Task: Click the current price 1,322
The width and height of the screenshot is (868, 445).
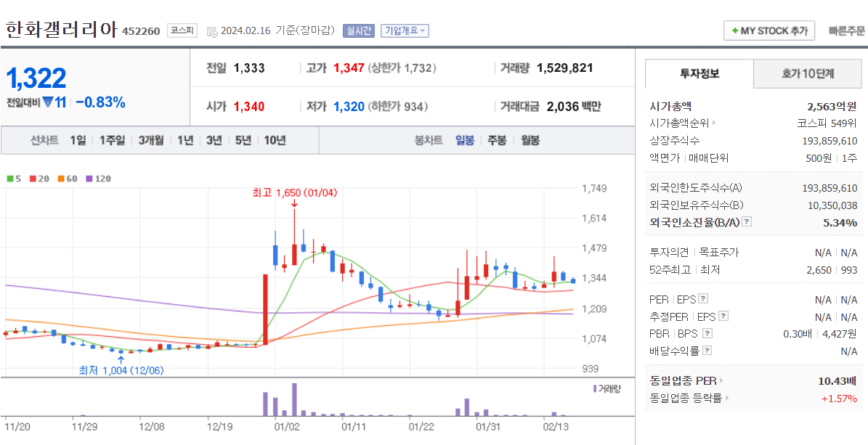Action: pyautogui.click(x=36, y=78)
